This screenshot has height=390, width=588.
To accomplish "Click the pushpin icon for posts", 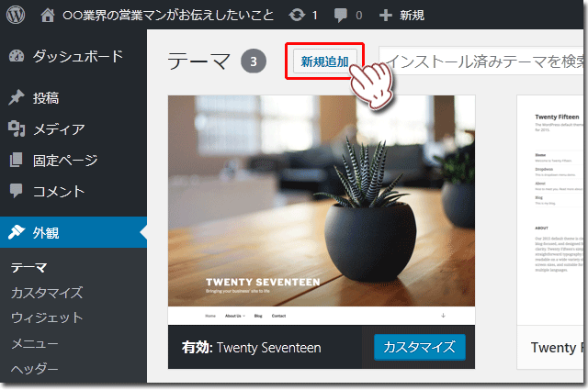I will point(17,98).
